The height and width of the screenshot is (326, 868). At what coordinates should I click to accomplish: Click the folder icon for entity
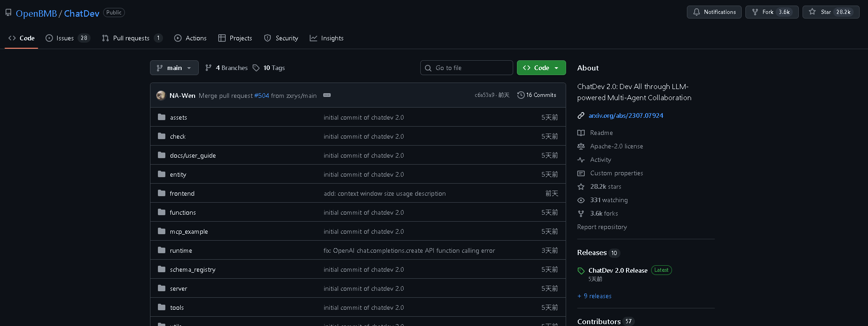(162, 174)
